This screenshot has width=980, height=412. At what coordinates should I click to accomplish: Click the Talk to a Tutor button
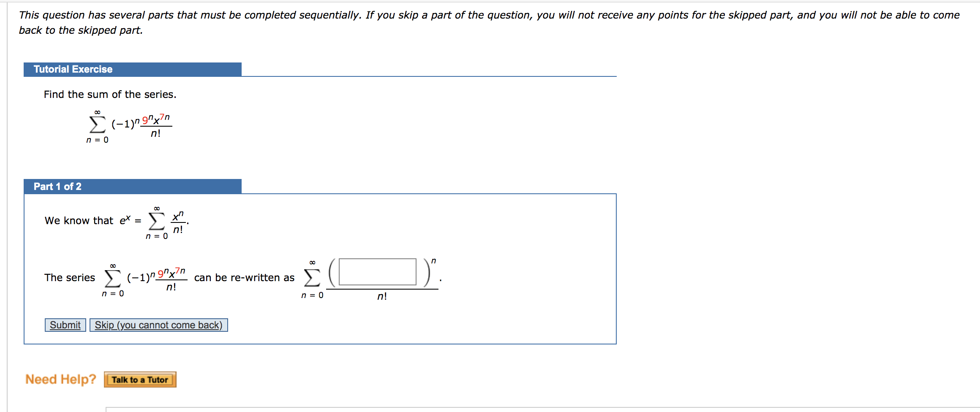click(140, 379)
